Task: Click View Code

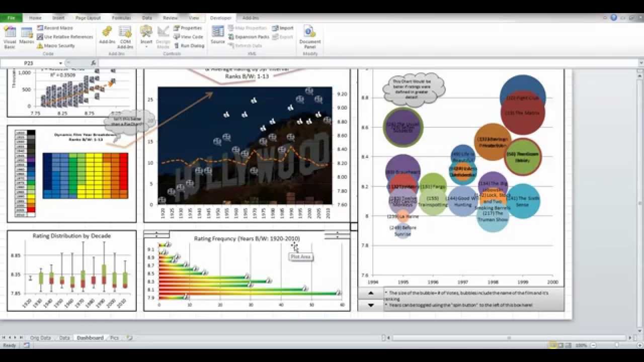Action: pyautogui.click(x=188, y=37)
